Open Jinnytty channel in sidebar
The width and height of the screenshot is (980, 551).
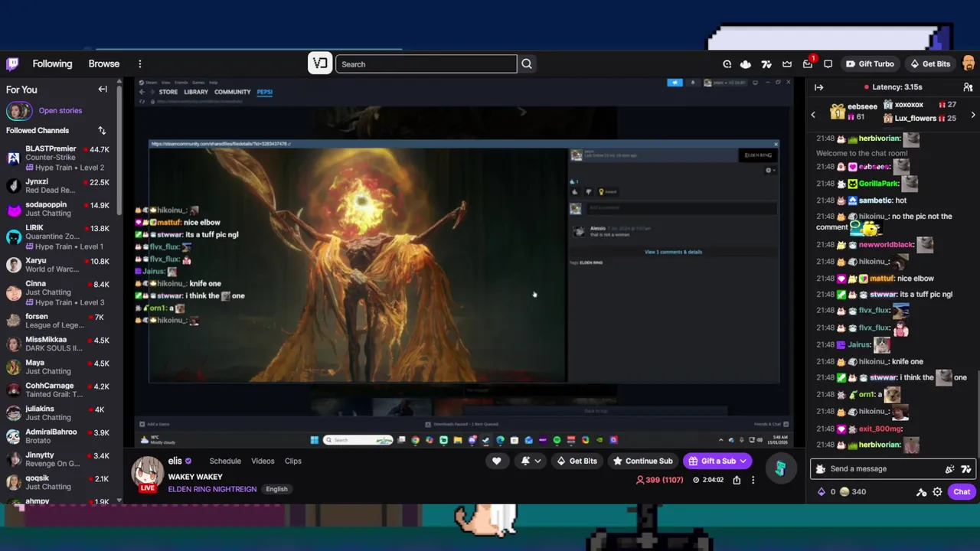point(60,459)
